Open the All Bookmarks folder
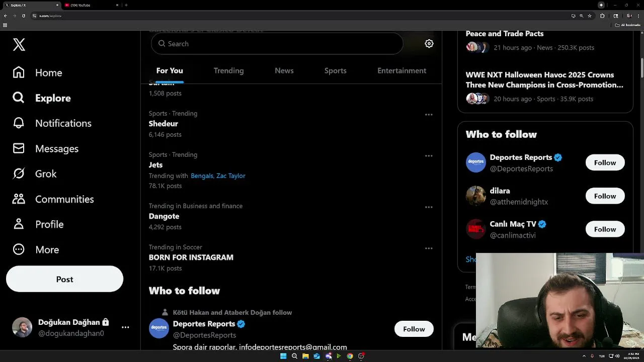The width and height of the screenshot is (644, 362). click(628, 25)
